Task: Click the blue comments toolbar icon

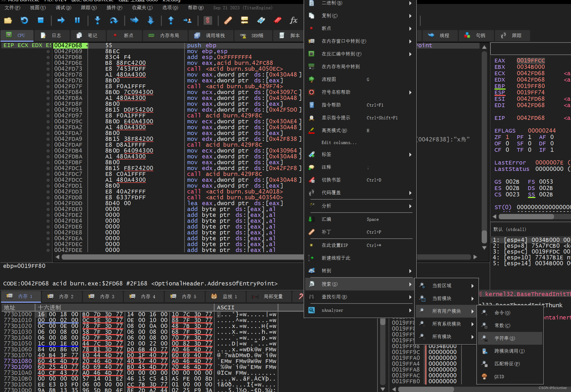Action: [x=261, y=20]
